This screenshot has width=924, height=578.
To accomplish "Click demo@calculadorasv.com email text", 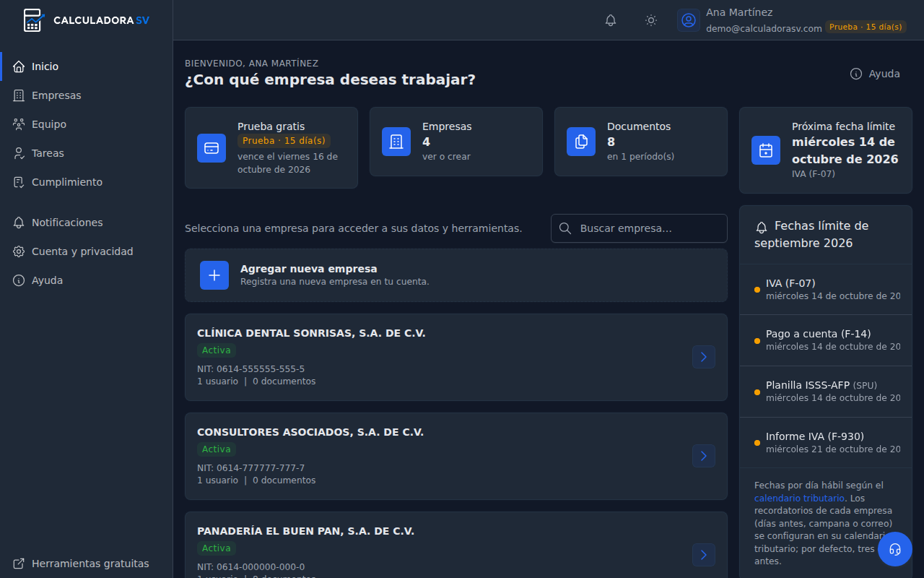I will [x=764, y=28].
